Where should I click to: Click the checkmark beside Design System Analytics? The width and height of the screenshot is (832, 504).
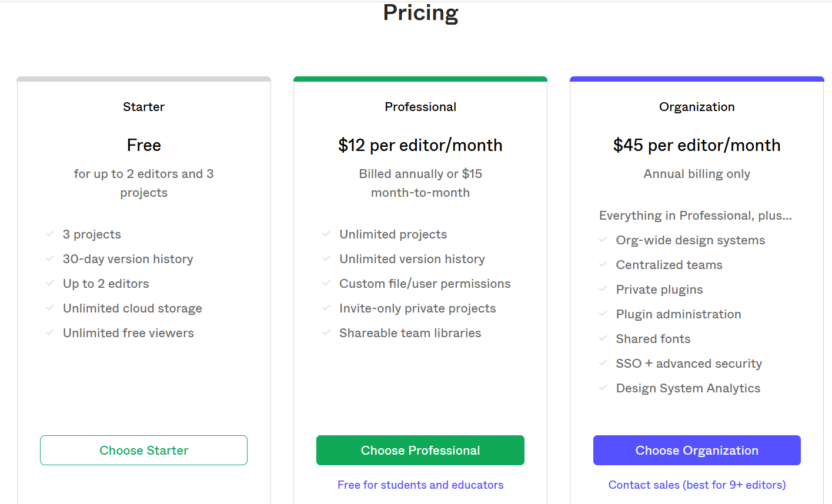pos(603,388)
